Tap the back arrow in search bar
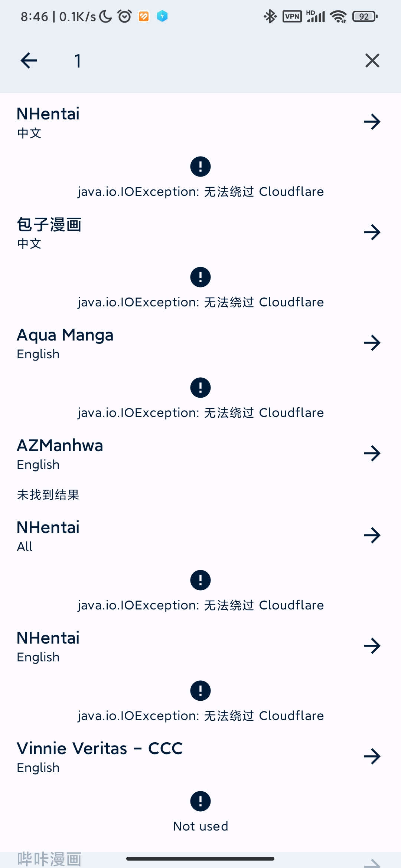 (x=29, y=61)
